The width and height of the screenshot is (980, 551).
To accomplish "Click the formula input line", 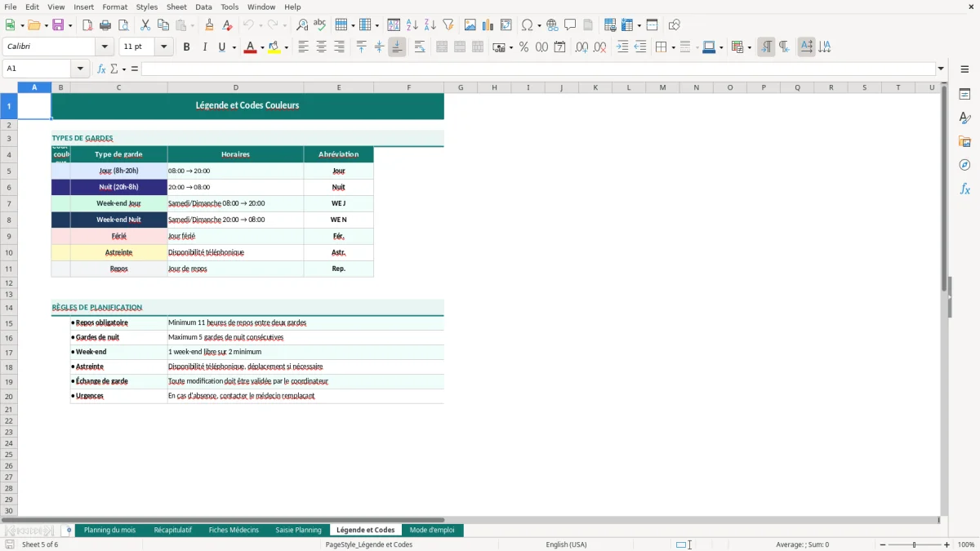I will [538, 69].
